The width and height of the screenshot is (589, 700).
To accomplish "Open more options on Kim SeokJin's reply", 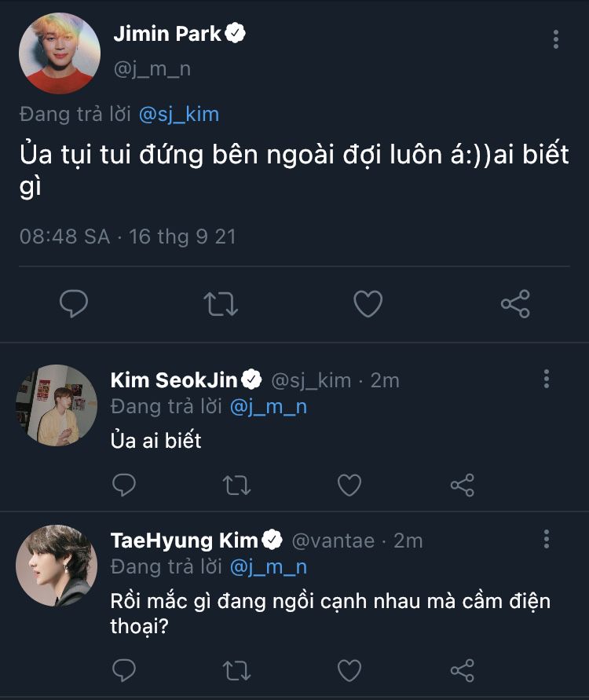I will pos(547,379).
